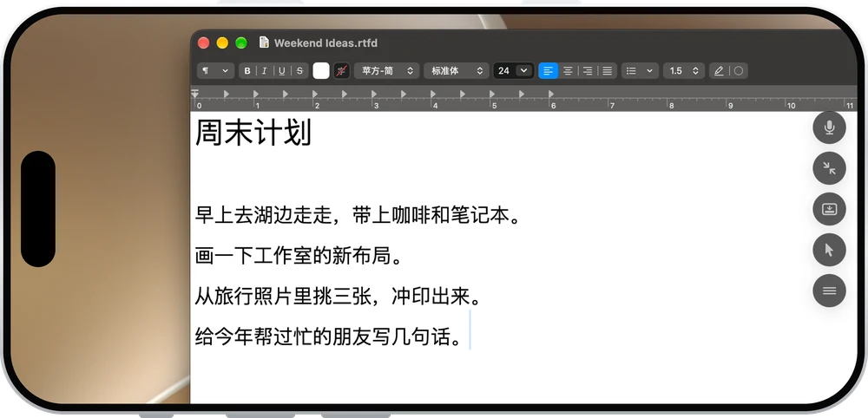Click the yellow minimize window button
Image resolution: width=868 pixels, height=418 pixels.
(222, 43)
